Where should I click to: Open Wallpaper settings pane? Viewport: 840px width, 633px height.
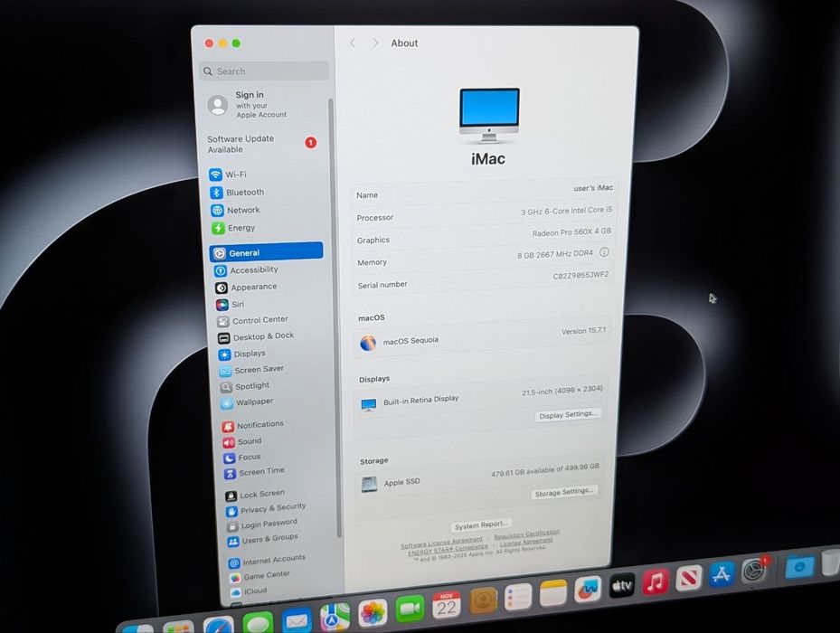click(x=248, y=402)
